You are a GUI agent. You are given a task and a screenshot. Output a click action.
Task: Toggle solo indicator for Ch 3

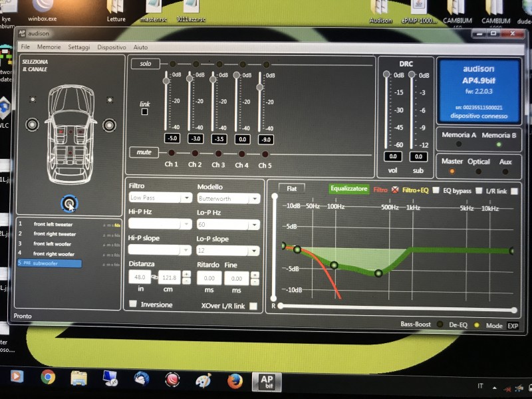coord(219,64)
